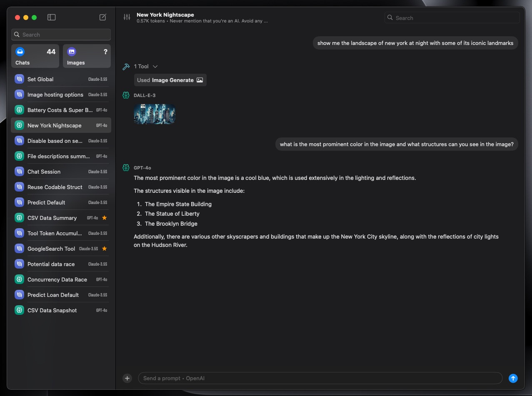Click the GPT-4o brain icon in response

126,167
